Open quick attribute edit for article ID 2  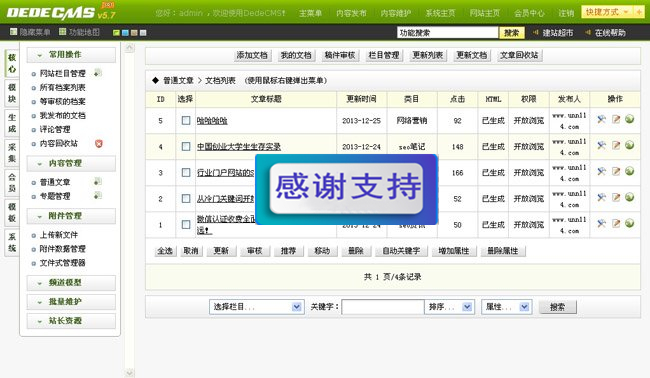(x=601, y=198)
